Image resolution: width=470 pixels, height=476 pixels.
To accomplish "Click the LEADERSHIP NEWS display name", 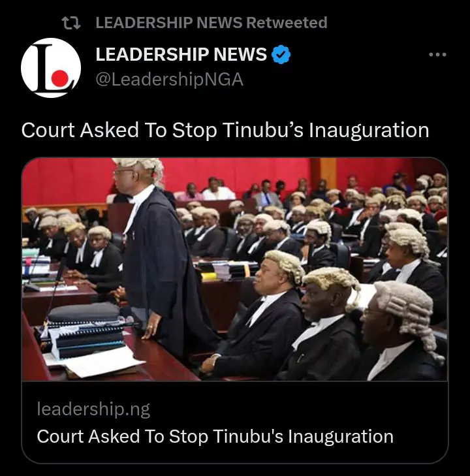I will [x=181, y=54].
